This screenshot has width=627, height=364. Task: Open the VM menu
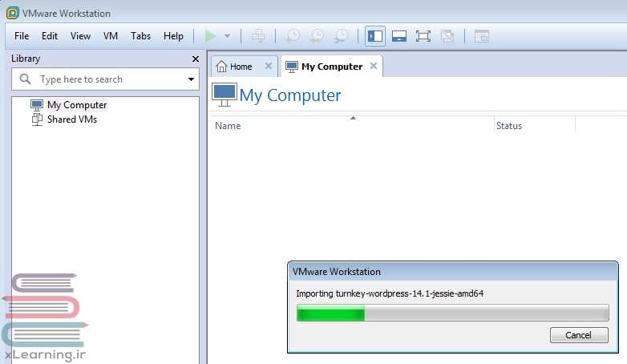pos(111,36)
